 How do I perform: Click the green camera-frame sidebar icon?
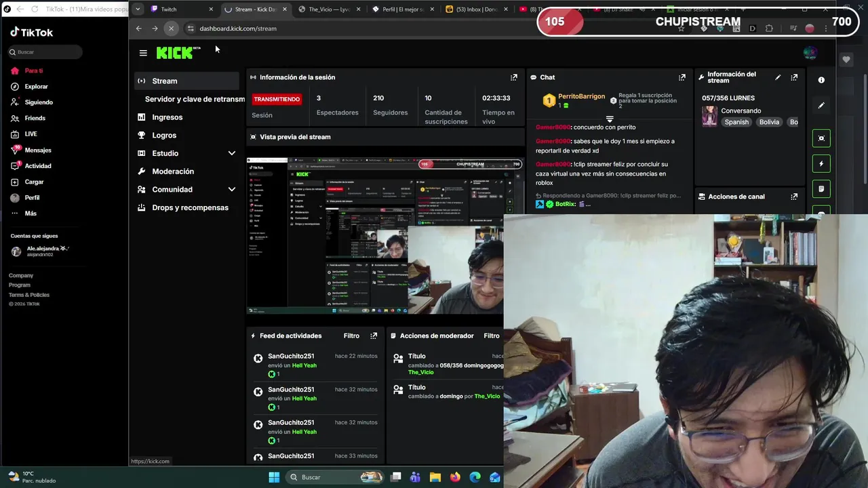[x=821, y=138]
